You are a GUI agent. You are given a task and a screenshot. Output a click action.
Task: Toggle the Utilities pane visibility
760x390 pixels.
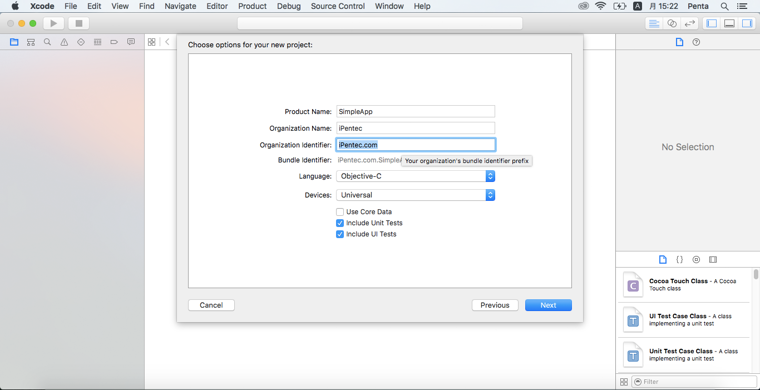(x=747, y=23)
